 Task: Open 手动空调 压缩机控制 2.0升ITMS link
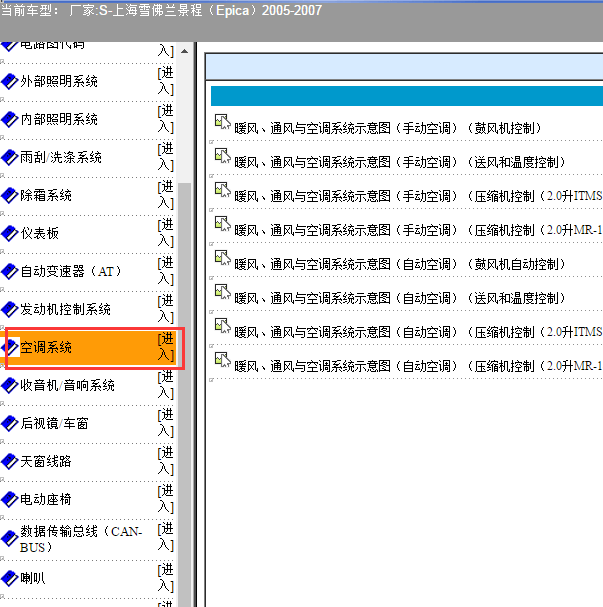tap(418, 196)
